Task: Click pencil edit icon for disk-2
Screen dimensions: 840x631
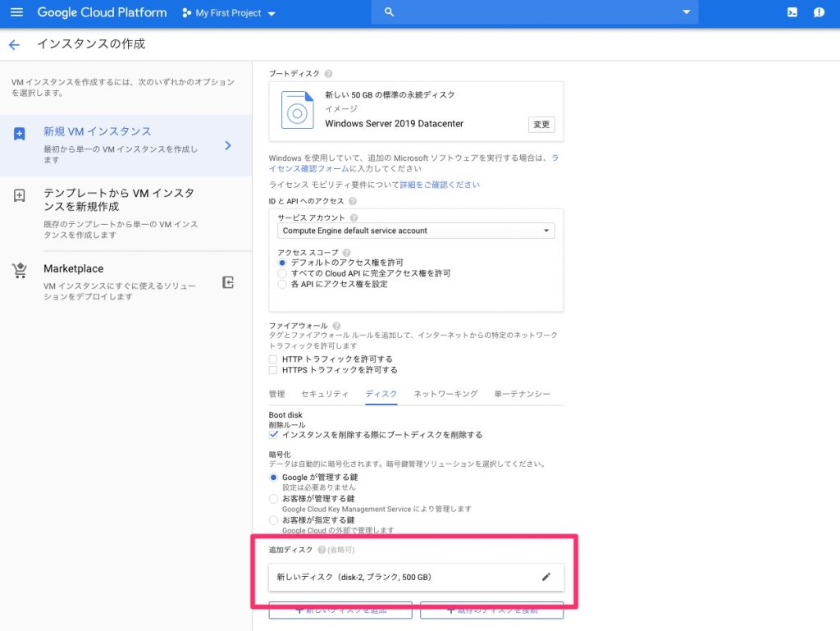Action: [x=546, y=577]
